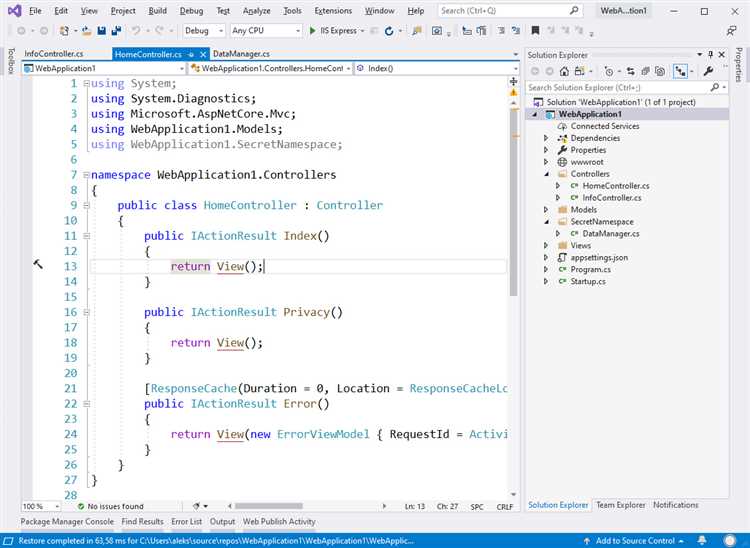
Task: Click the New Project toolbar icon
Action: (x=64, y=31)
